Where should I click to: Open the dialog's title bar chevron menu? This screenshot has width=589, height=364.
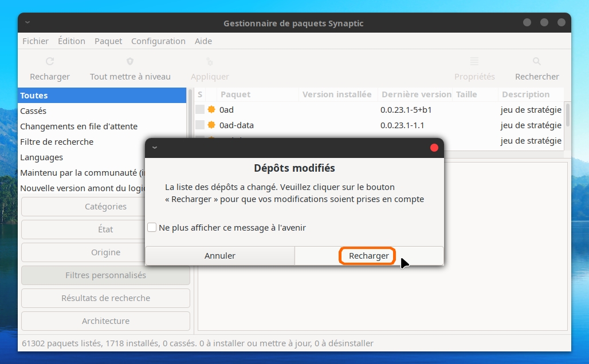click(155, 148)
